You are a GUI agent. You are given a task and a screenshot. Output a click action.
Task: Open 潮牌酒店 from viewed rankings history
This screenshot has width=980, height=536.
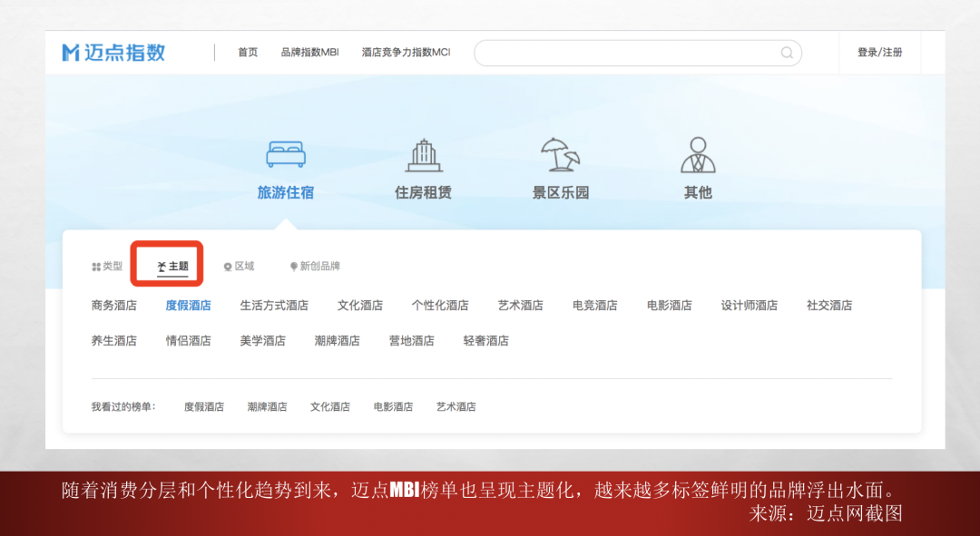[x=267, y=407]
